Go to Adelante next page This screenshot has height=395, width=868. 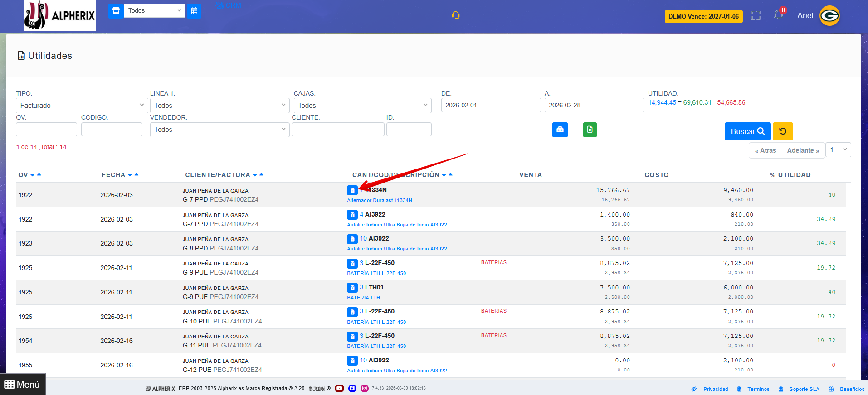click(x=803, y=150)
